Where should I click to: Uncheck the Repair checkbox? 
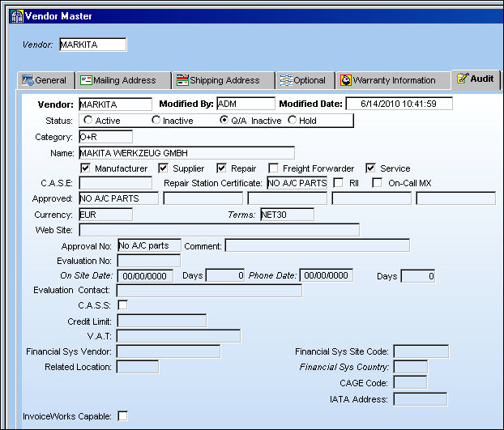point(221,168)
